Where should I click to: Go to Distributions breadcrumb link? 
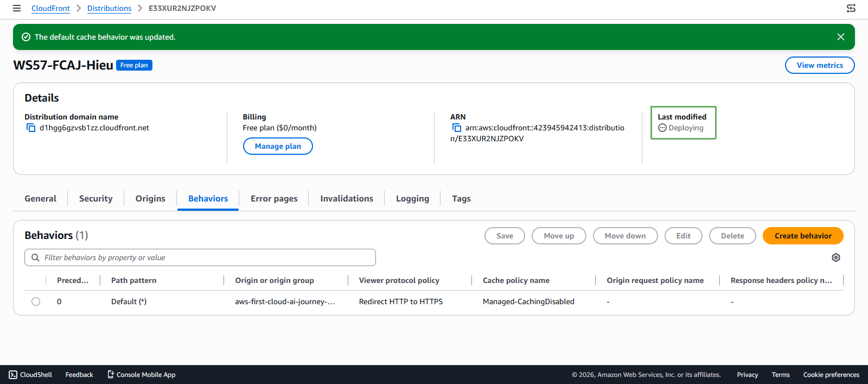109,8
